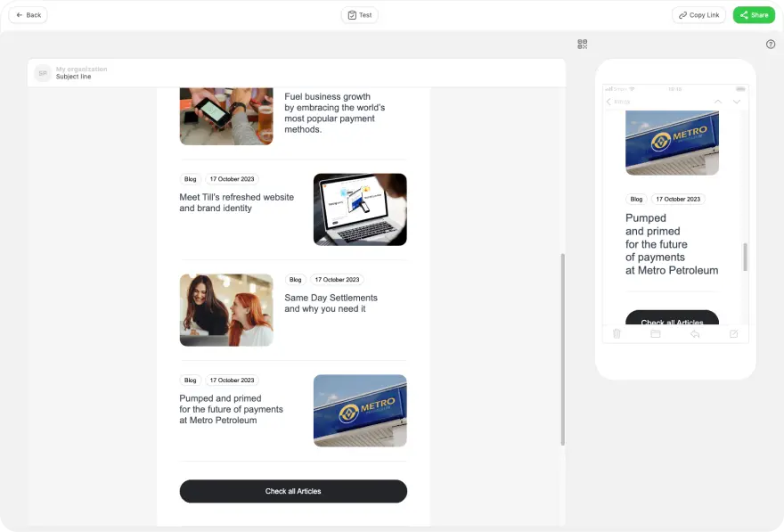The width and height of the screenshot is (784, 532).
Task: Select Pumped and primed headline in mobile preview
Action: coord(672,244)
